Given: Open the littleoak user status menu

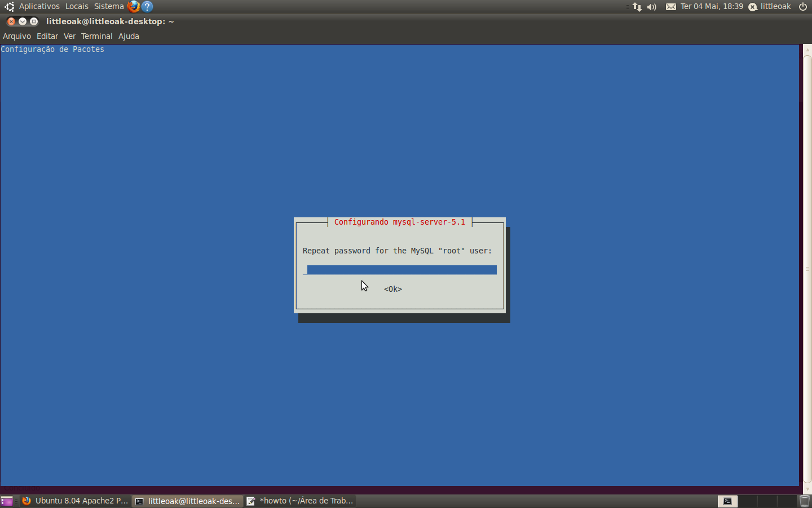Looking at the screenshot, I should click(770, 6).
